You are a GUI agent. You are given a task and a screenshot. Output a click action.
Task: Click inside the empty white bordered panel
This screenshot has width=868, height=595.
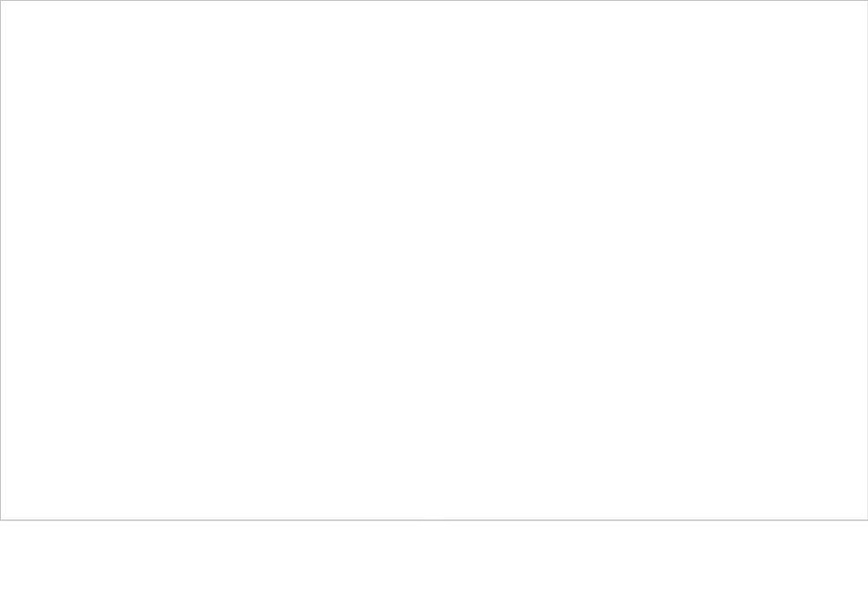pos(434,260)
